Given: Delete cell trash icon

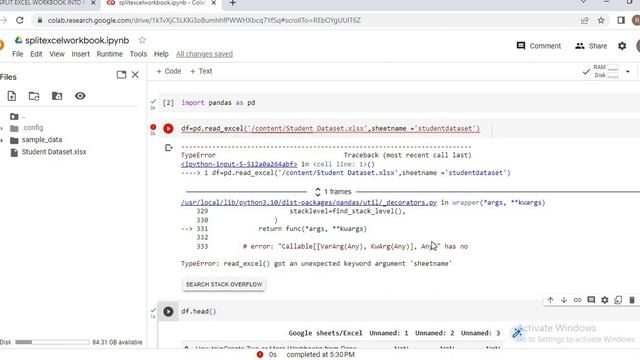Looking at the screenshot, I should [x=632, y=300].
